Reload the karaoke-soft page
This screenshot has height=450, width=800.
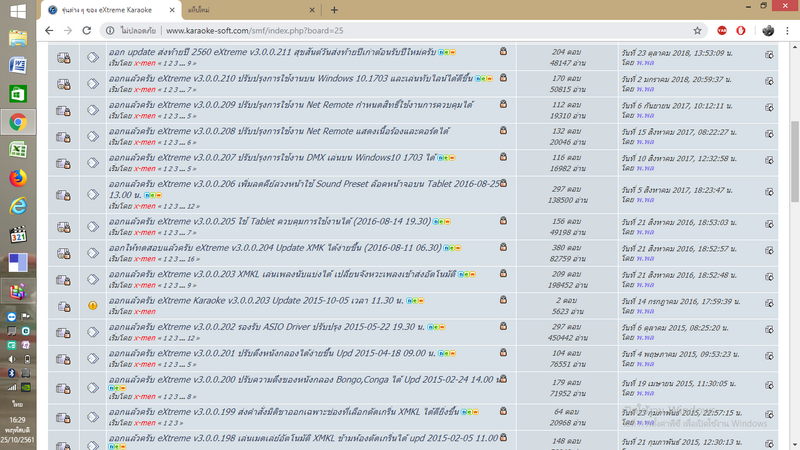[87, 31]
